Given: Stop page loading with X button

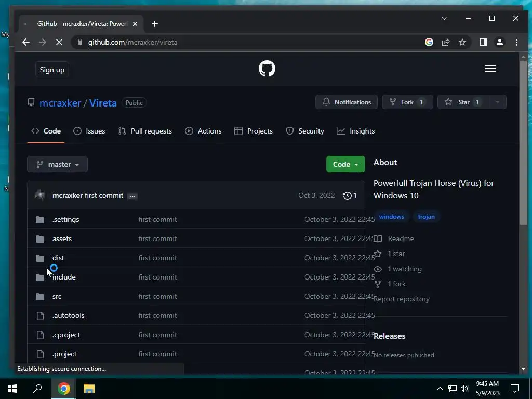Looking at the screenshot, I should click(59, 43).
